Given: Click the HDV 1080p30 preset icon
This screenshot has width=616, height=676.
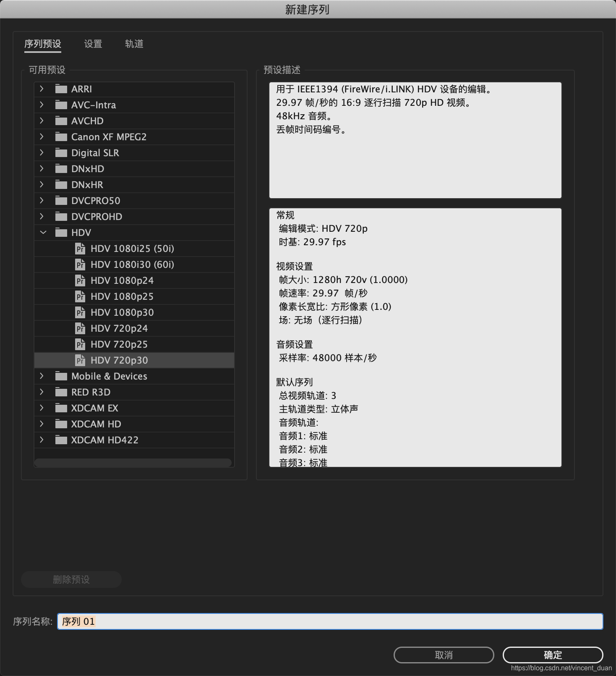Looking at the screenshot, I should pos(80,312).
